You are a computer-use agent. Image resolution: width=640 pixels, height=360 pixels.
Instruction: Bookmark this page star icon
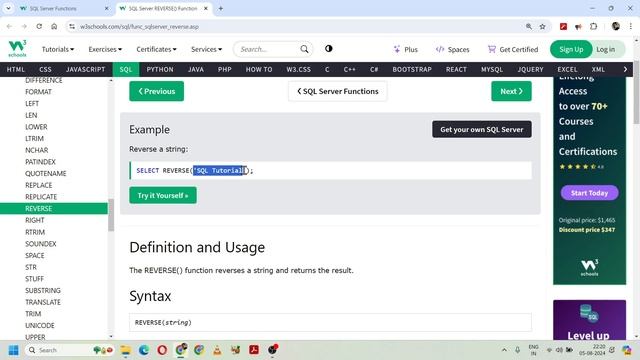(542, 27)
